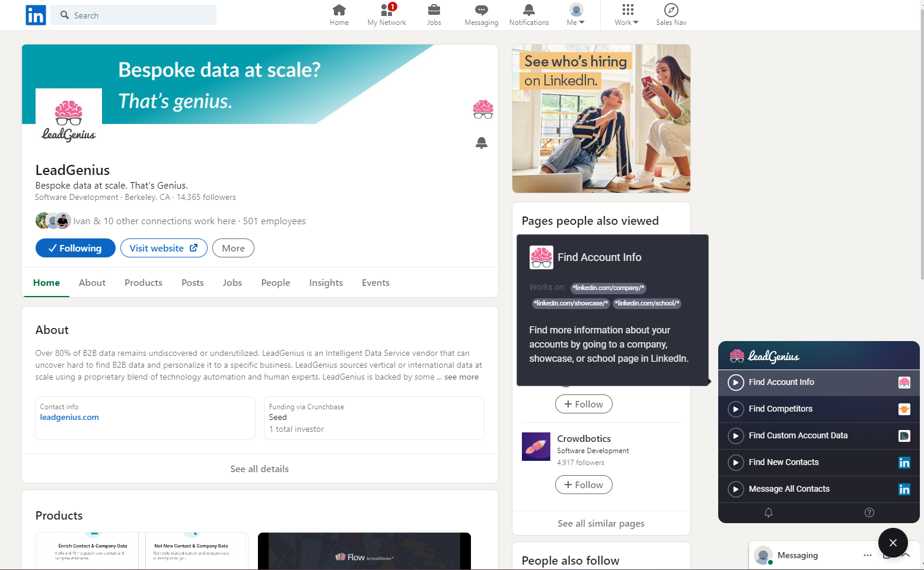Click LinkedIn icon beside Find New Contacts
Image resolution: width=924 pixels, height=570 pixels.
pos(904,463)
